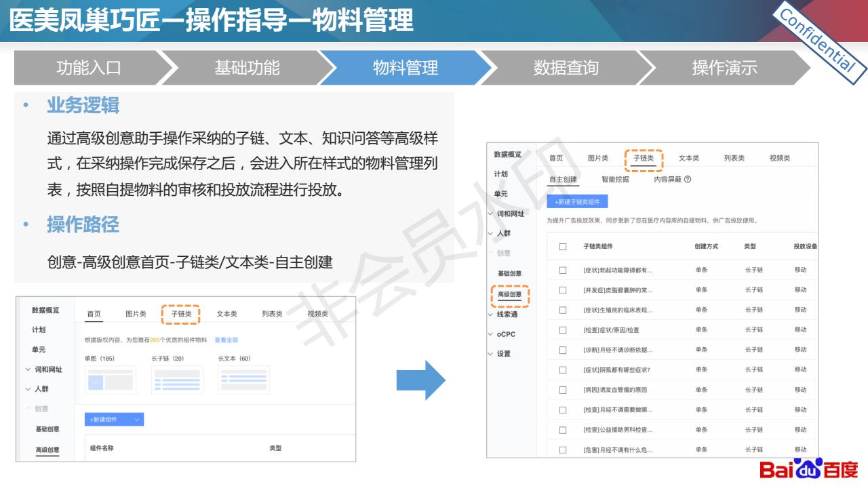Go to 功能入口 step in slide navigation
This screenshot has width=868, height=488.
tap(89, 68)
